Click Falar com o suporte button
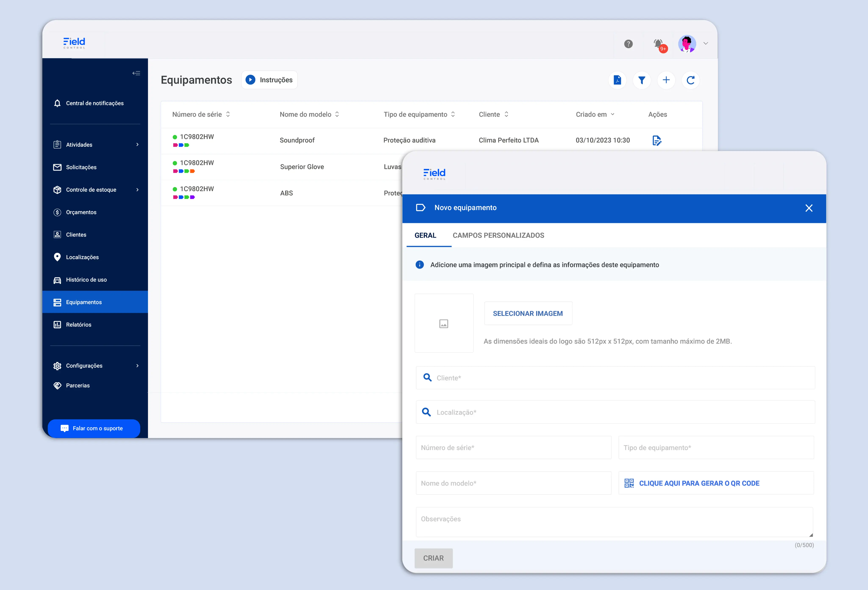Screen dimensions: 868x590 (x=94, y=428)
